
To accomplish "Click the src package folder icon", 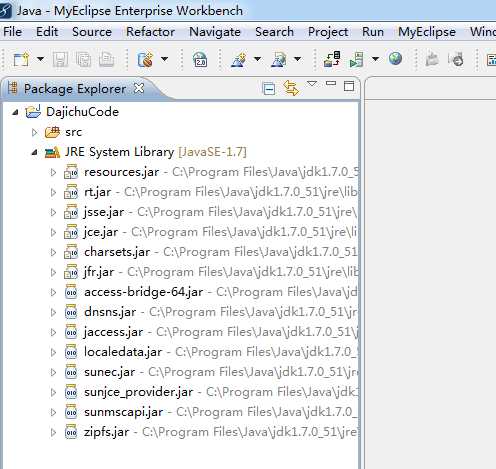I will pyautogui.click(x=52, y=132).
